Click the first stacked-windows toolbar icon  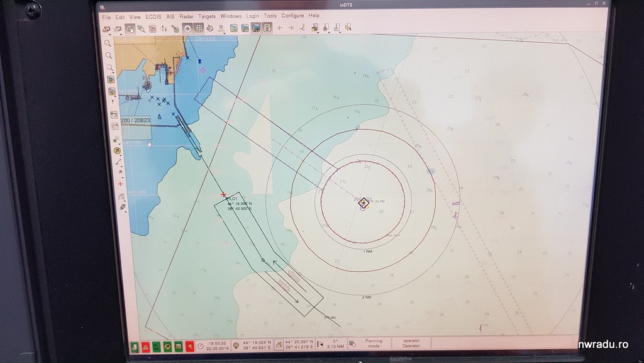tap(106, 29)
